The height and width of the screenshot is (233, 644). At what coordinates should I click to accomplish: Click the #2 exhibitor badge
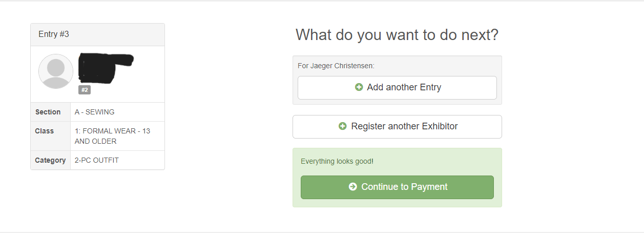click(x=85, y=90)
